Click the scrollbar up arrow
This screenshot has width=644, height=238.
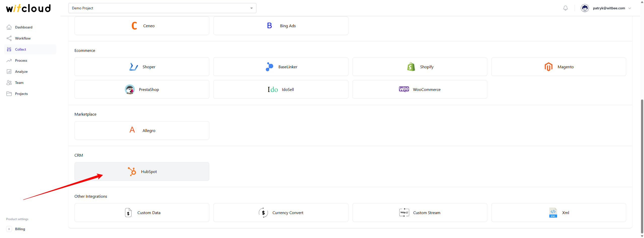(x=642, y=2)
